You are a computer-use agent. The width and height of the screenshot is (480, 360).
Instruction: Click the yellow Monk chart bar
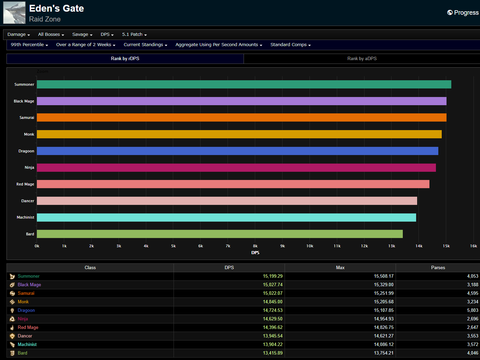[239, 134]
